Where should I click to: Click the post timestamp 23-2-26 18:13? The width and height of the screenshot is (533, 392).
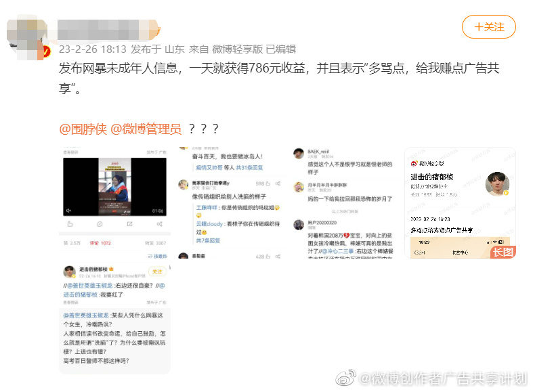[x=93, y=49]
